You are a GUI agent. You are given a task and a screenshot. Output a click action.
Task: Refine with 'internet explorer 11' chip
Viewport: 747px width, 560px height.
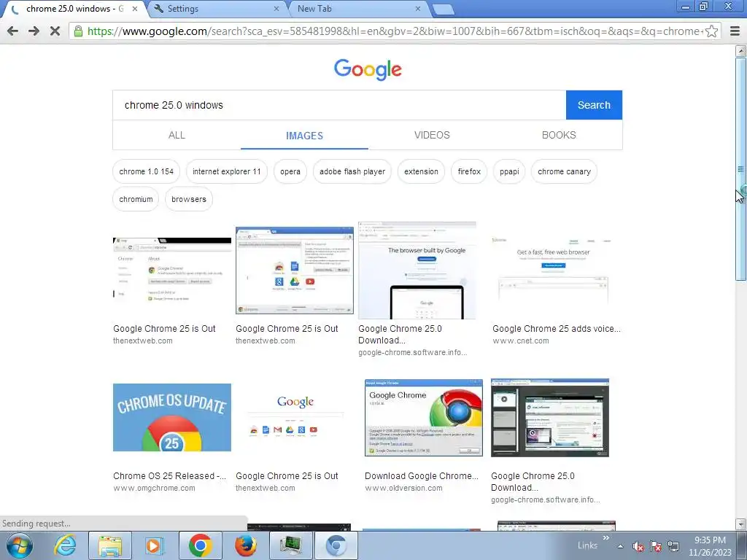click(227, 171)
